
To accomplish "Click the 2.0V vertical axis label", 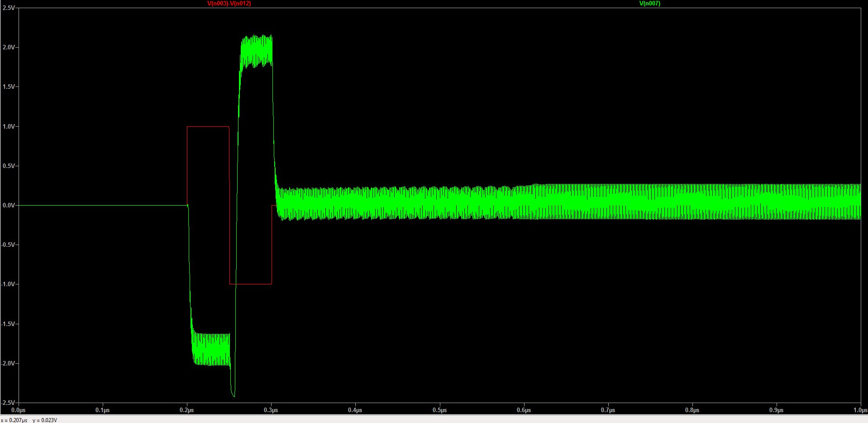I will point(9,48).
